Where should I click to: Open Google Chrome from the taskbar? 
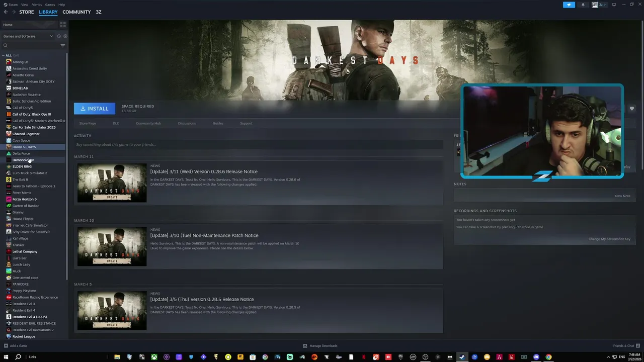[x=548, y=357]
